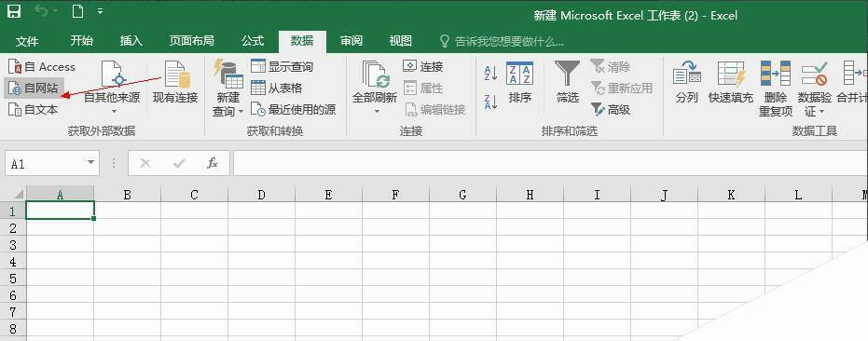Click the 现有连接 button
Viewport: 868px width, 341px height.
point(175,82)
